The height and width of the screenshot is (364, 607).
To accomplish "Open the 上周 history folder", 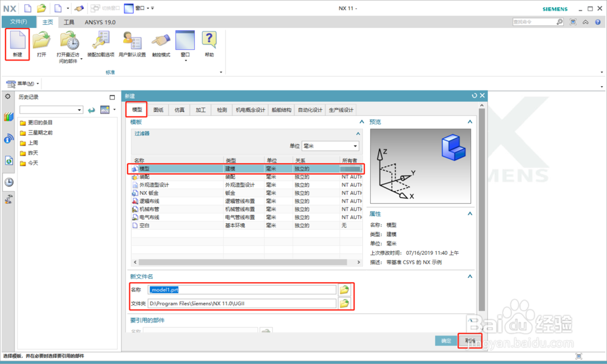I will 29,143.
